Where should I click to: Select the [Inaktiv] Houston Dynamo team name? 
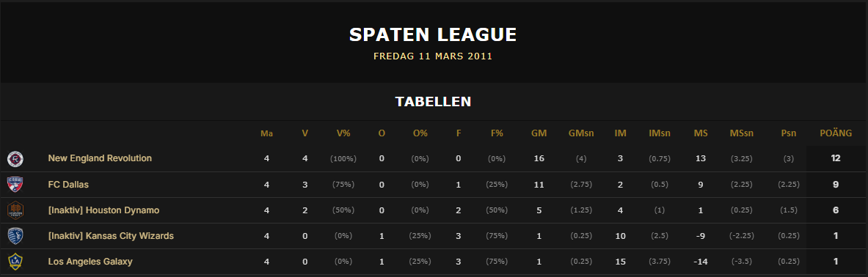[103, 210]
